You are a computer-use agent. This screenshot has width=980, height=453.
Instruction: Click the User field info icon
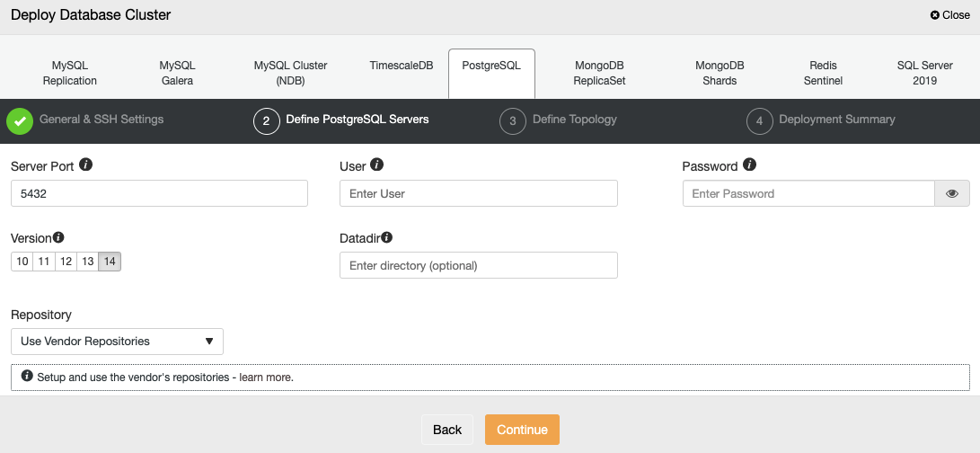(376, 165)
